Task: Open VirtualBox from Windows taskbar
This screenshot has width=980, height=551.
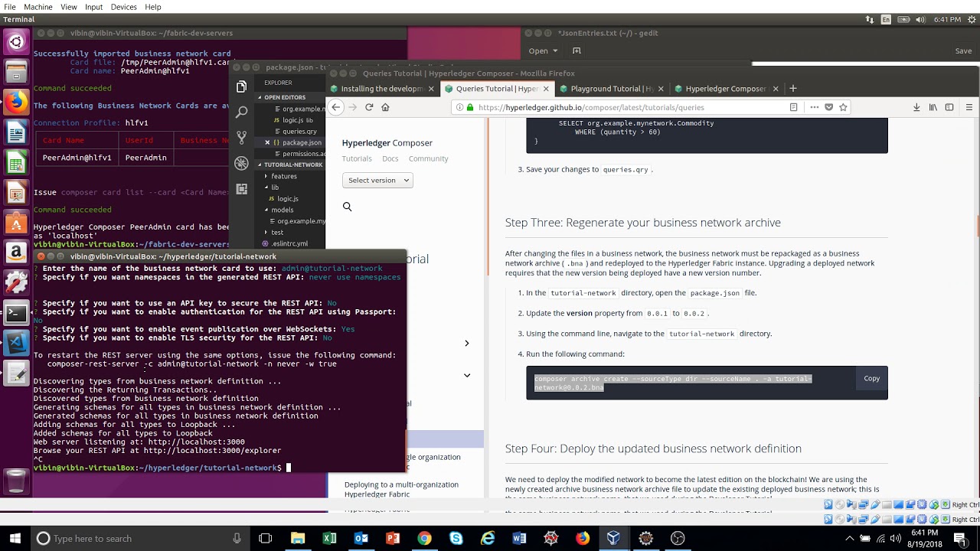Action: tap(613, 538)
